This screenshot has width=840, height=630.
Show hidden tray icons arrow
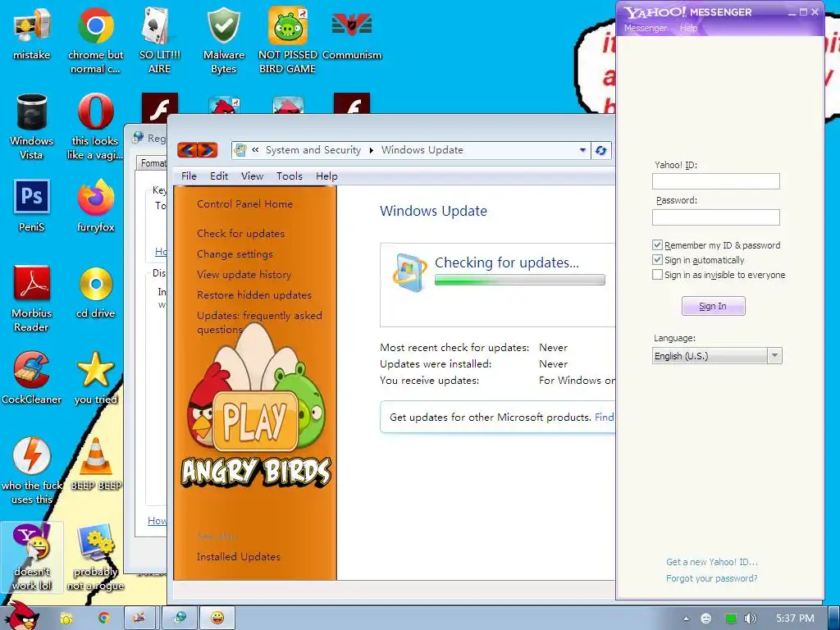tap(686, 619)
